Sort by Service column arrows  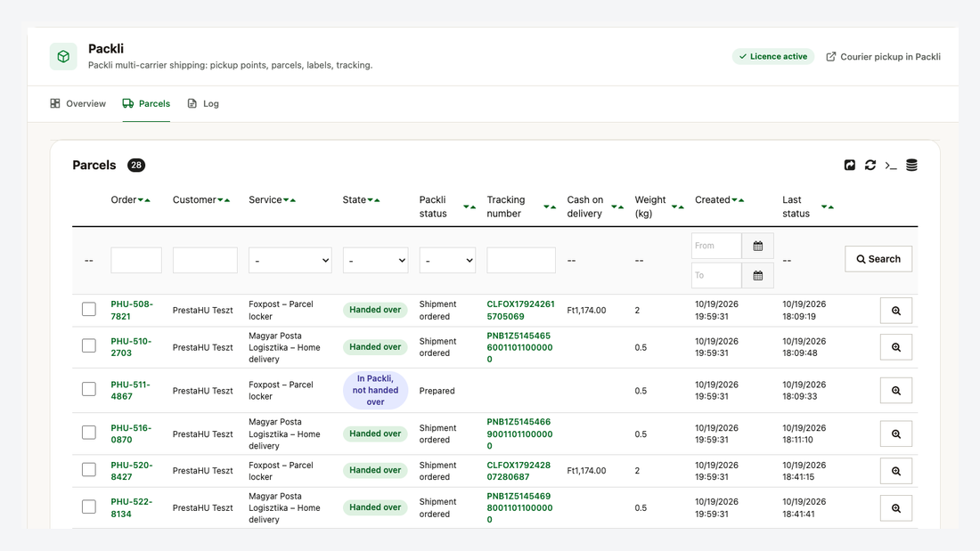click(x=290, y=200)
